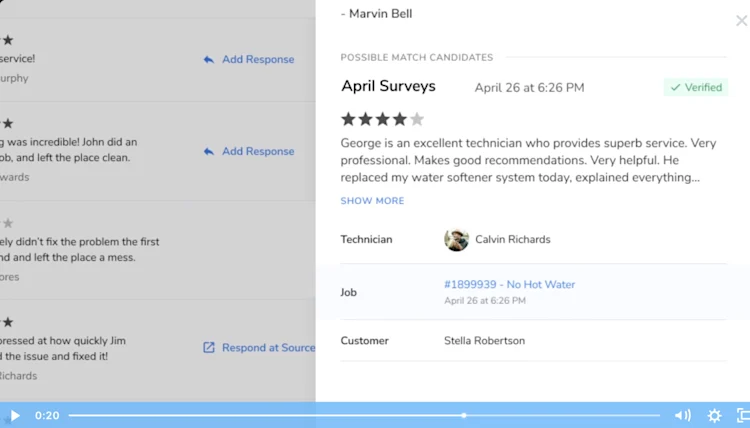Click reply arrow icon for 'service!' review
Image resolution: width=750 pixels, height=428 pixels.
point(209,59)
